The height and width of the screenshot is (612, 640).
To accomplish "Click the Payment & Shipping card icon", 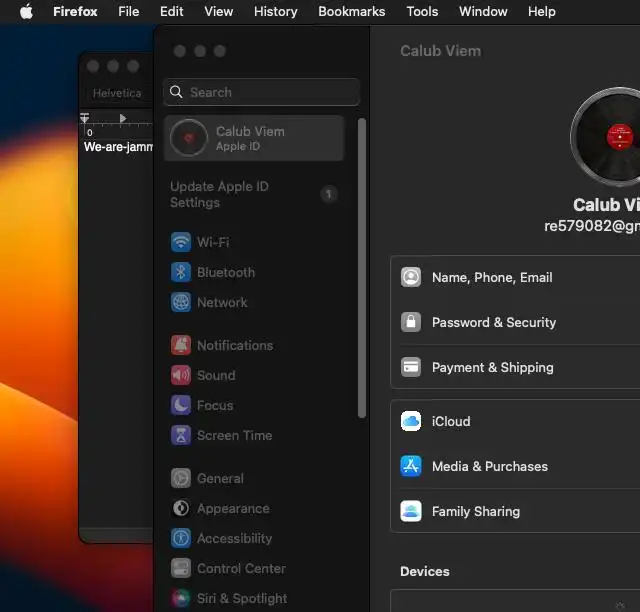I will point(411,367).
